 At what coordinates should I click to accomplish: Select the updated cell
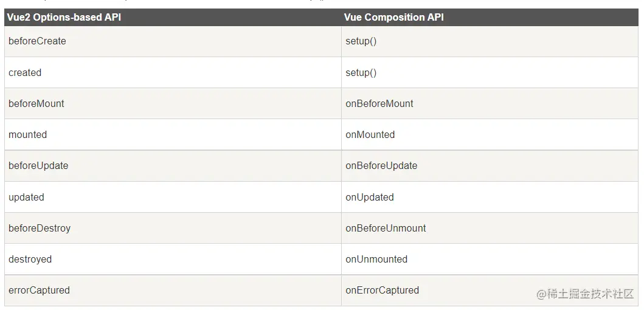click(26, 197)
